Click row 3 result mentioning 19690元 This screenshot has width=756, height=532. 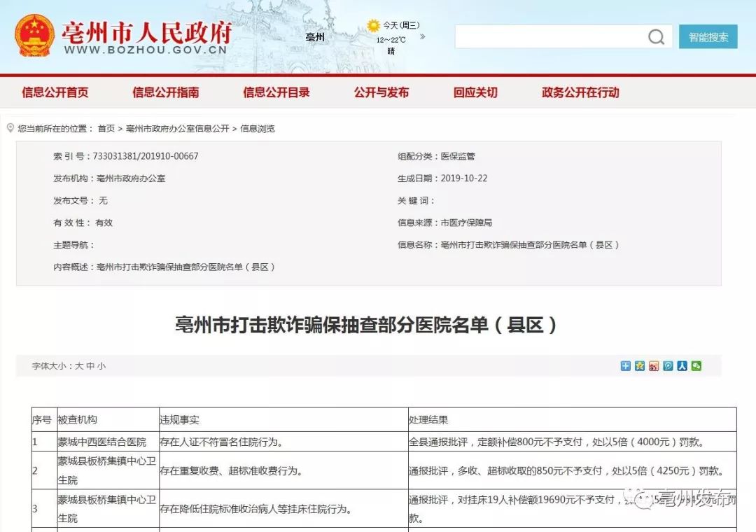[573, 509]
